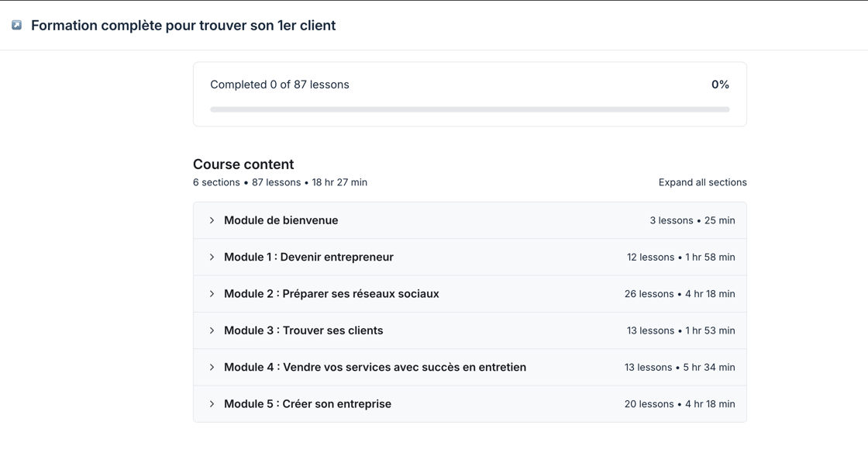Expand Module de bienvenue using its chevron
The image size is (868, 460).
point(212,220)
